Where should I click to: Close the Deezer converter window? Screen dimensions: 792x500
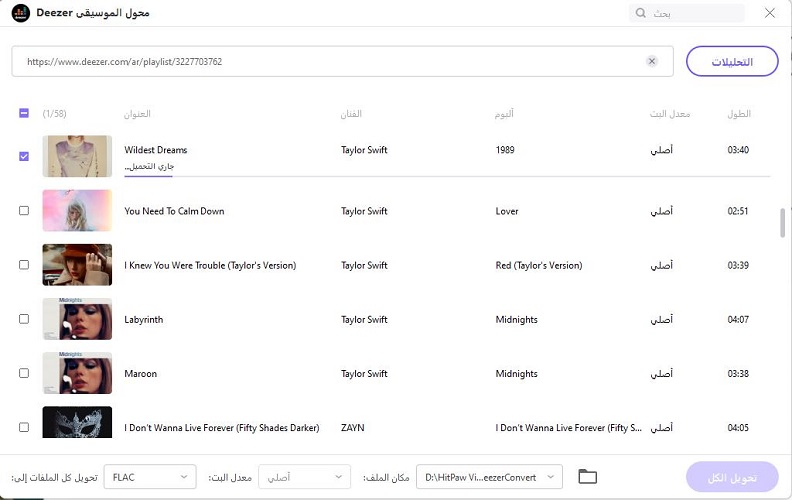click(x=770, y=13)
